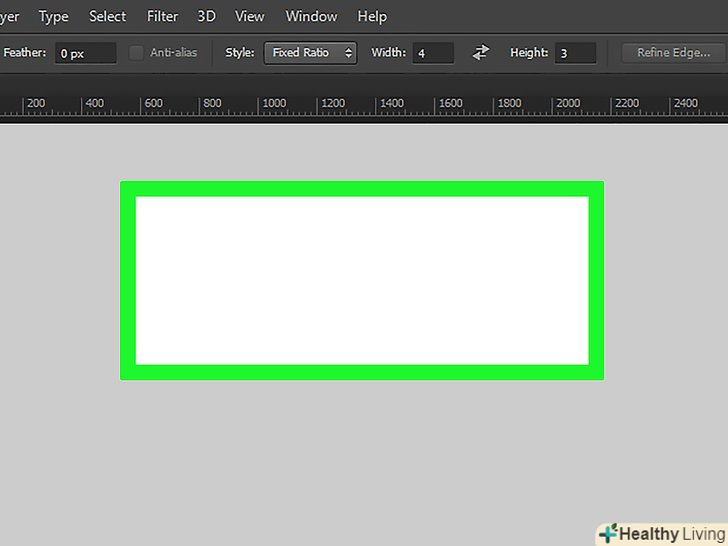728x546 pixels.
Task: Click the Healthy Living watermark logo
Action: (x=662, y=533)
